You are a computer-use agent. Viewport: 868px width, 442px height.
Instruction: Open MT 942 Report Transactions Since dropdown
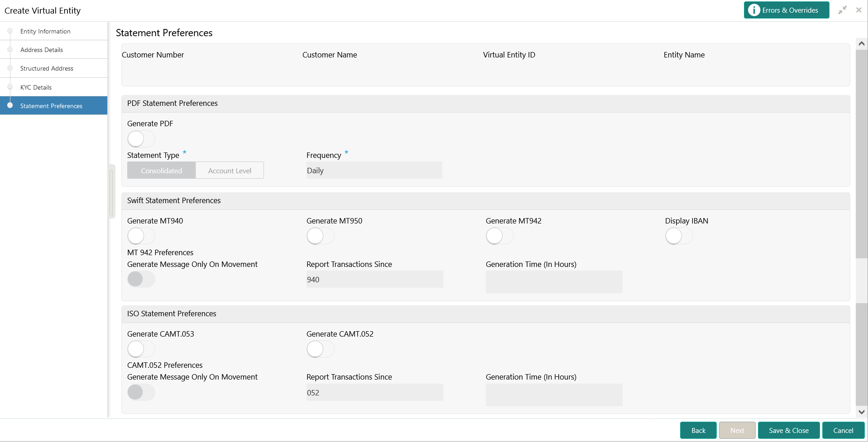click(x=374, y=280)
